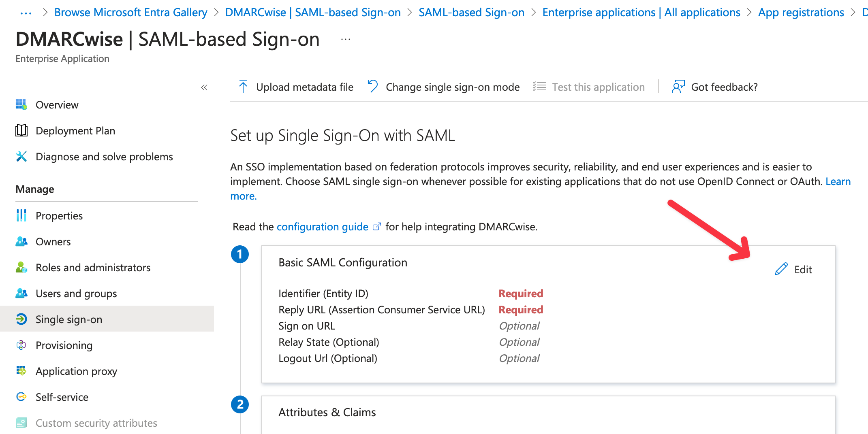Viewport: 868px width, 434px height.
Task: Click the Reply URL (Assertion Consumer Service URL) row
Action: click(x=411, y=310)
